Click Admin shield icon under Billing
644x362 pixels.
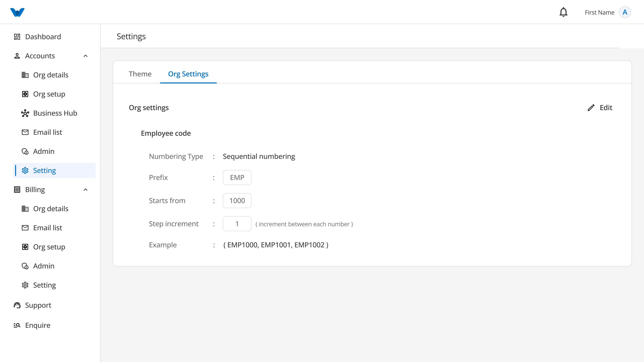tap(25, 266)
